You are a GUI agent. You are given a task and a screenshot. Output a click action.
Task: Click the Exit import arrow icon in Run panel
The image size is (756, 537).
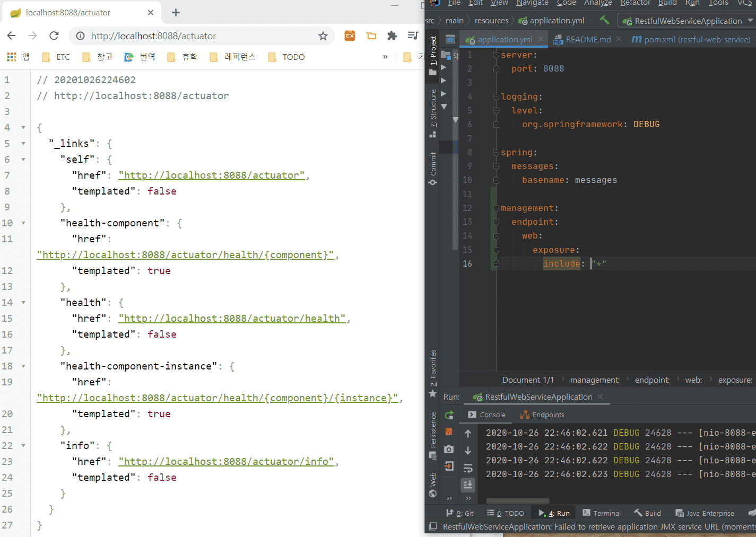coord(449,466)
